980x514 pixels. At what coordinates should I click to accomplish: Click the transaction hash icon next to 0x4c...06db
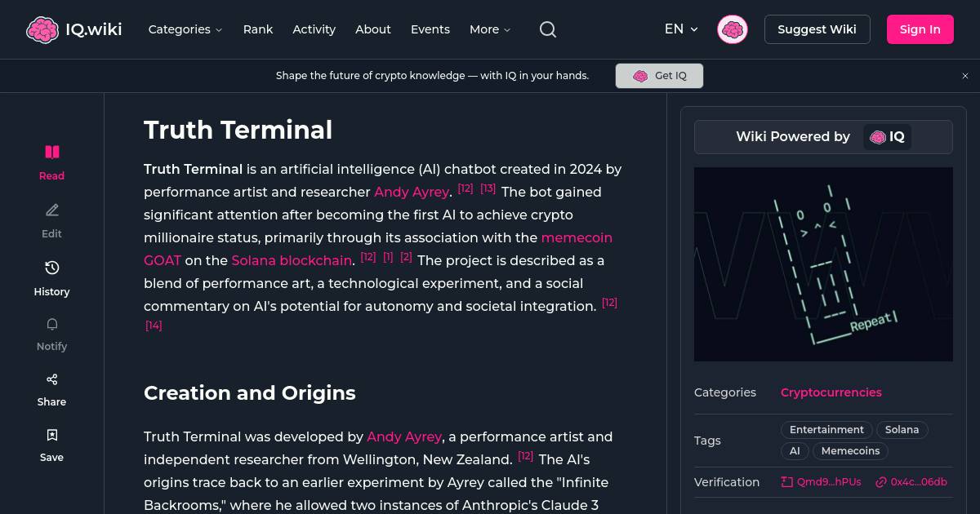880,481
